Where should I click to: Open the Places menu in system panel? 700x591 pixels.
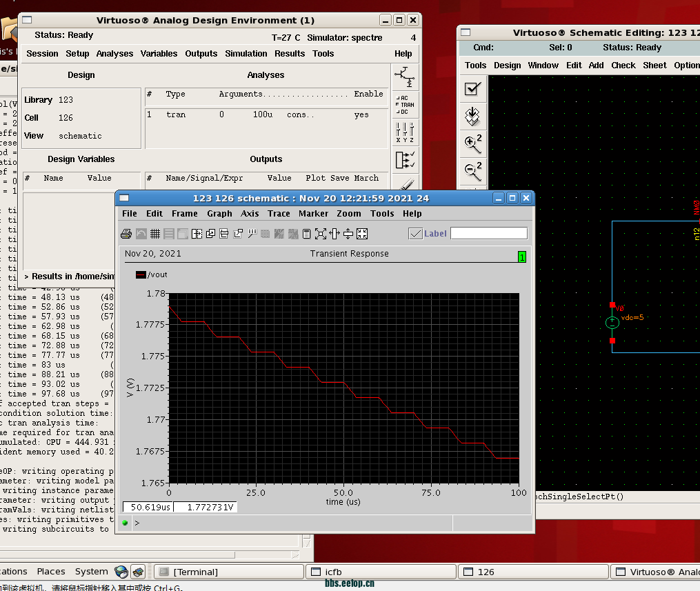(51, 572)
